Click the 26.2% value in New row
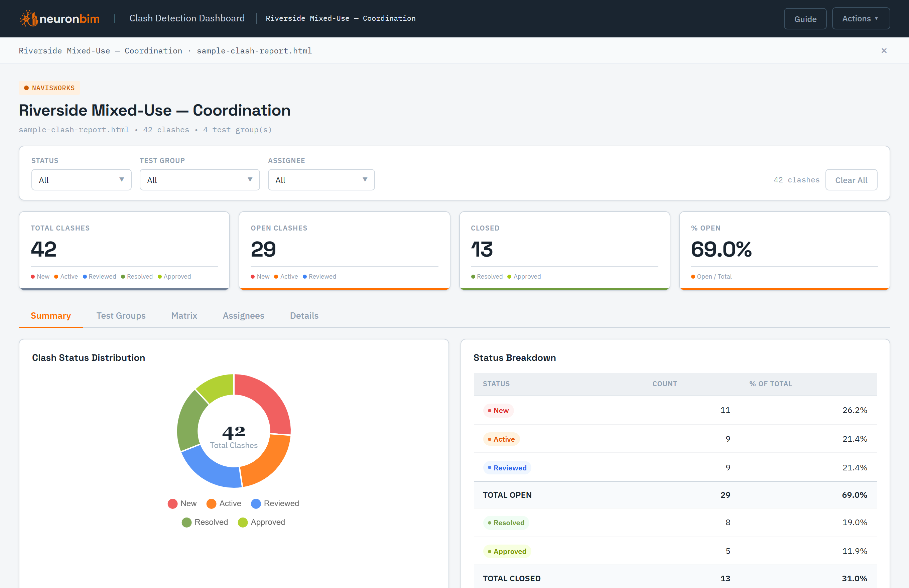909x588 pixels. 855,410
